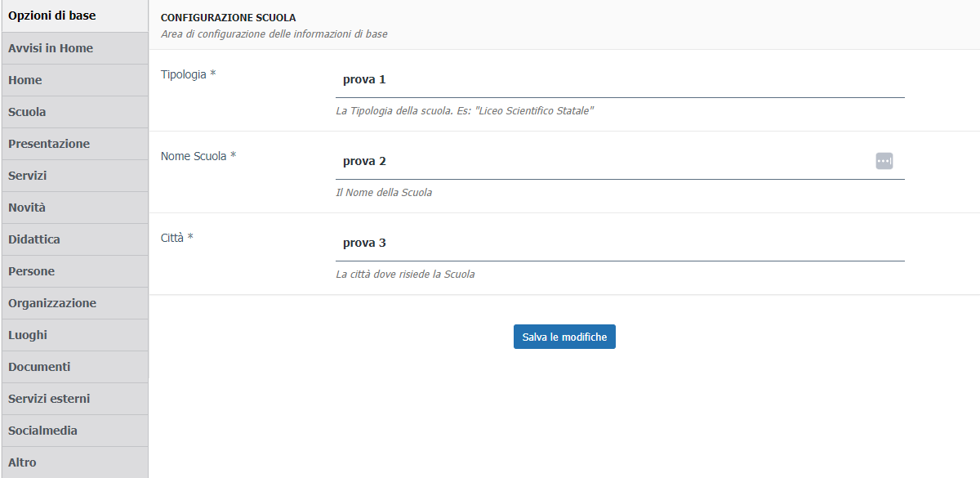Open the Persone tab
The width and height of the screenshot is (980, 478).
pos(74,271)
